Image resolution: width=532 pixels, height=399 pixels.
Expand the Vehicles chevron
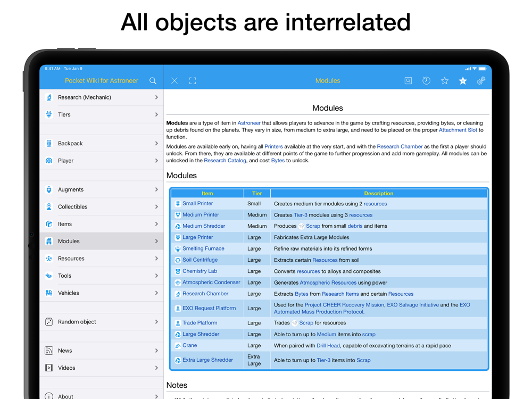pyautogui.click(x=156, y=293)
